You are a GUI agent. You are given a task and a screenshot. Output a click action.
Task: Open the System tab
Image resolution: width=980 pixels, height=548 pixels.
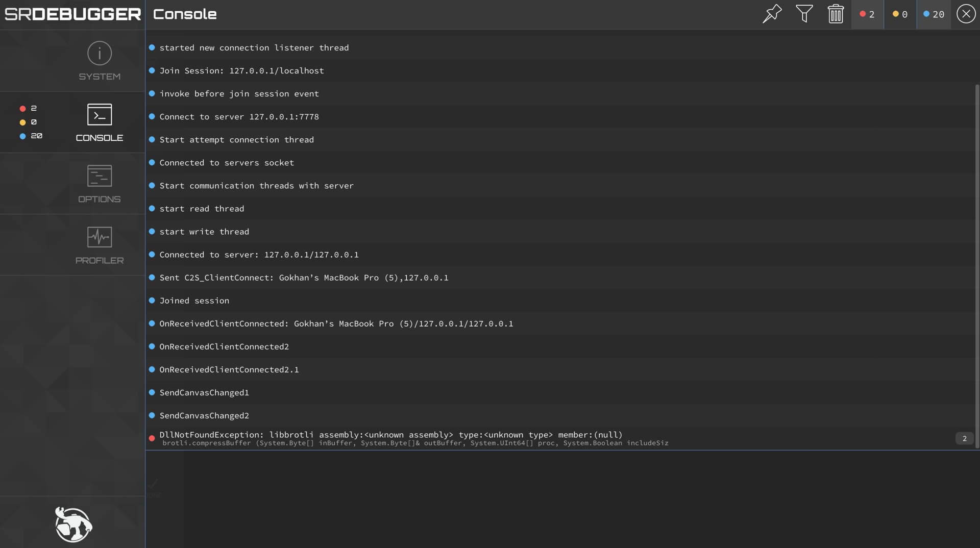pos(100,61)
